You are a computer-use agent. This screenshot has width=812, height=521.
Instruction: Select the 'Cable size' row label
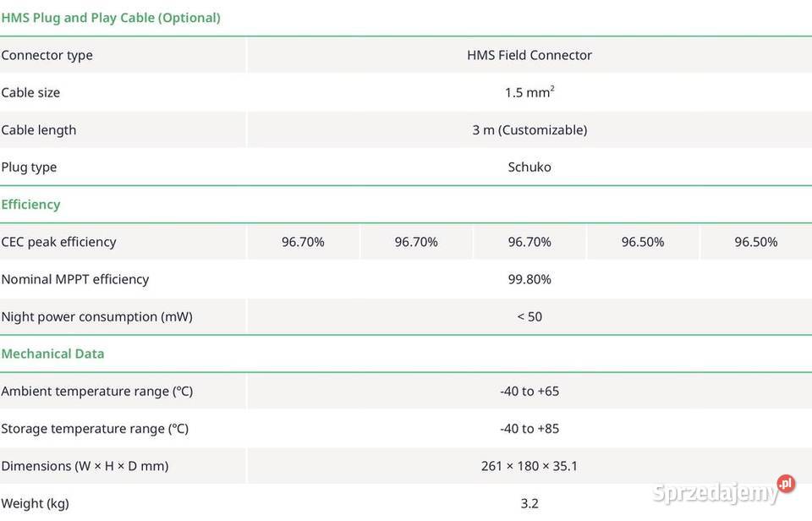30,92
